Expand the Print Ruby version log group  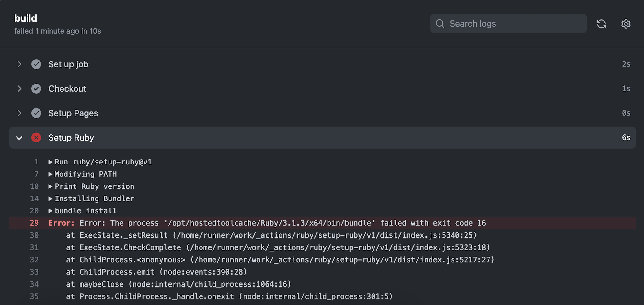pos(50,186)
